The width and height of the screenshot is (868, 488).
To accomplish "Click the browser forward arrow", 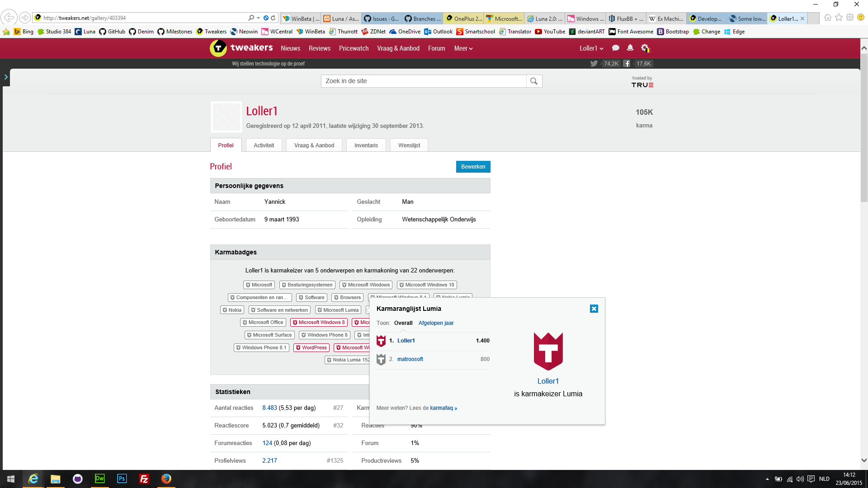I will [x=25, y=18].
